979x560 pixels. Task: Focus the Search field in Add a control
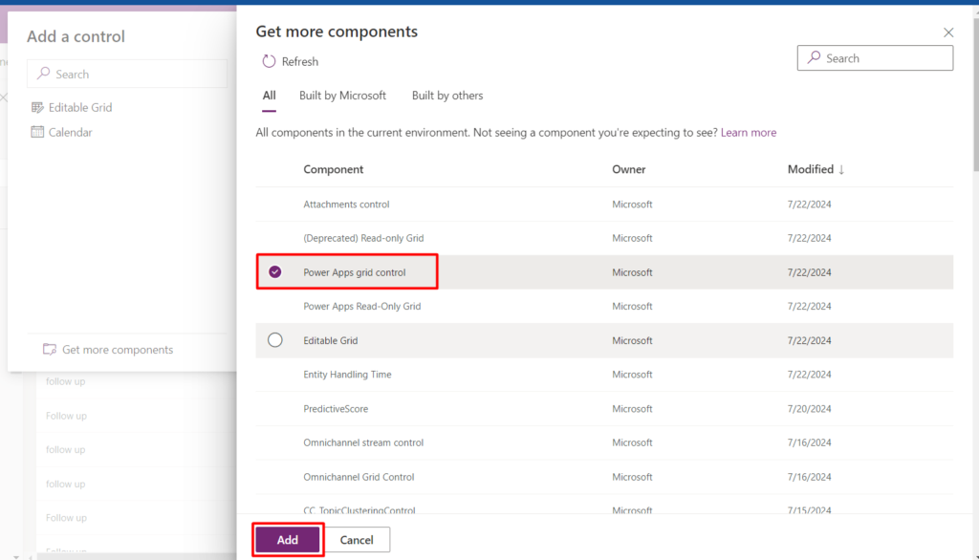click(x=127, y=74)
